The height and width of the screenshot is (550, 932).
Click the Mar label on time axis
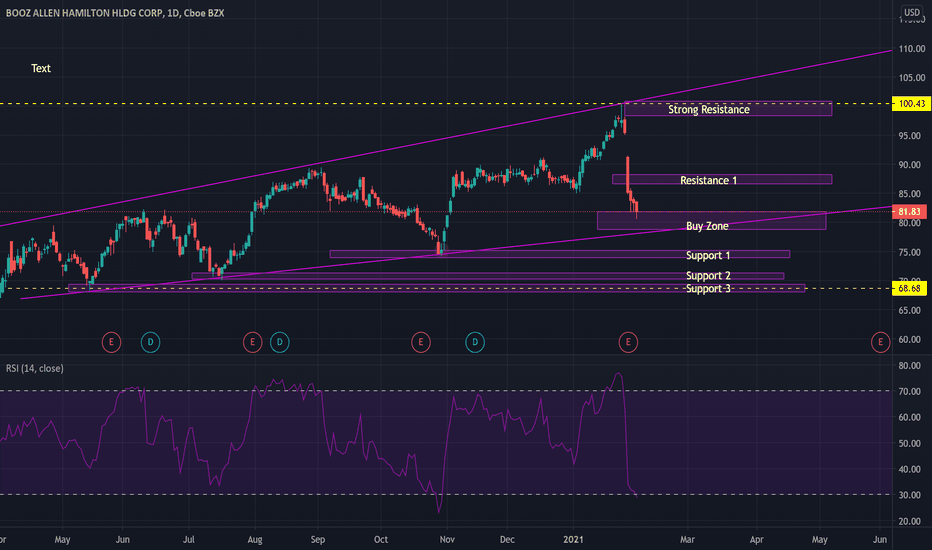click(x=687, y=540)
